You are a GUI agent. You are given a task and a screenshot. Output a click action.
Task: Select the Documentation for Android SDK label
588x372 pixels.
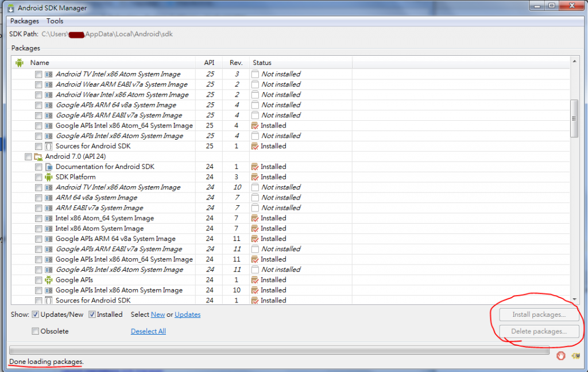(x=105, y=167)
